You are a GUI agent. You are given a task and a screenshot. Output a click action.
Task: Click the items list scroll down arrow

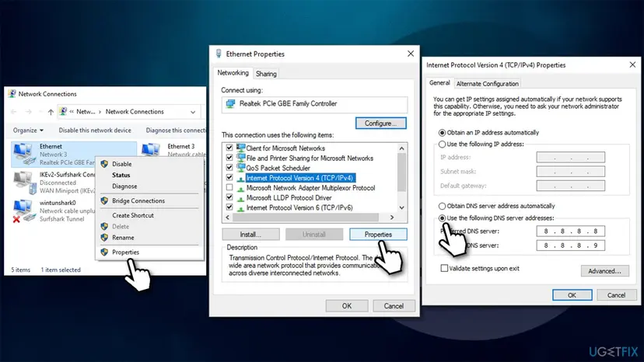pos(401,207)
